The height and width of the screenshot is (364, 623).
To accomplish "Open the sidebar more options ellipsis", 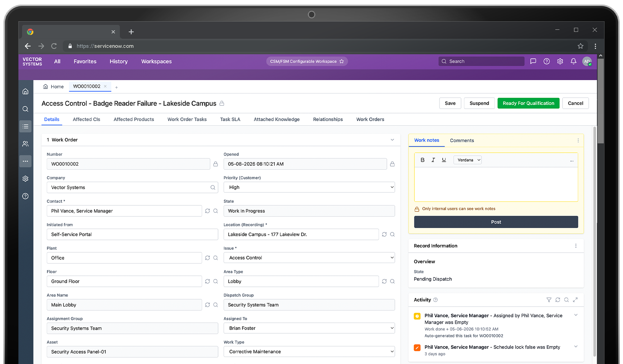I will tap(25, 161).
